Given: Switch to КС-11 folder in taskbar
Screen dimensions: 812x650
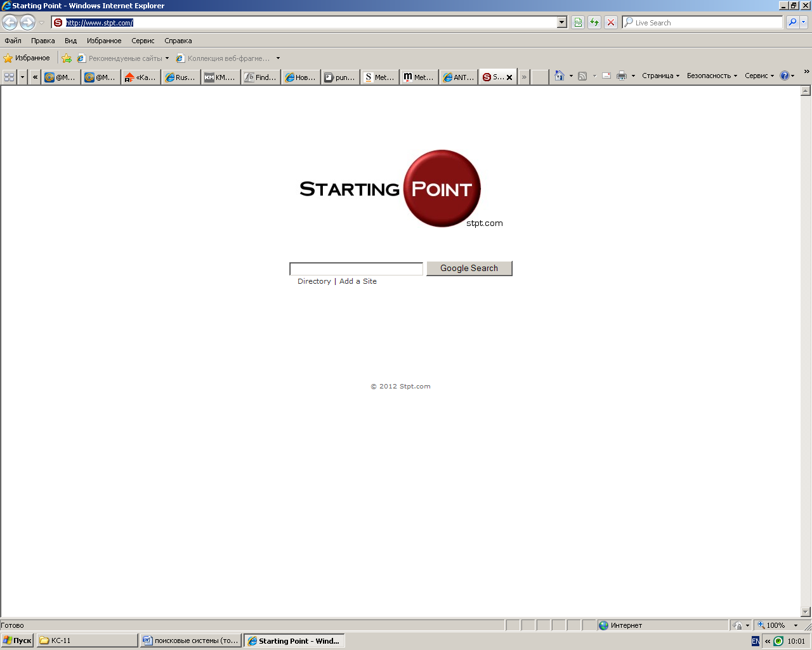Looking at the screenshot, I should 87,640.
